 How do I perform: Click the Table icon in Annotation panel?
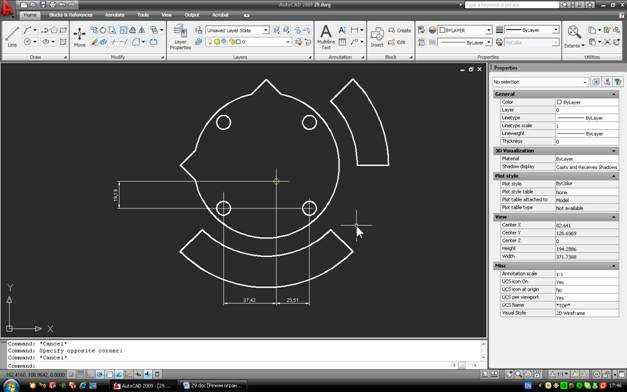[342, 42]
